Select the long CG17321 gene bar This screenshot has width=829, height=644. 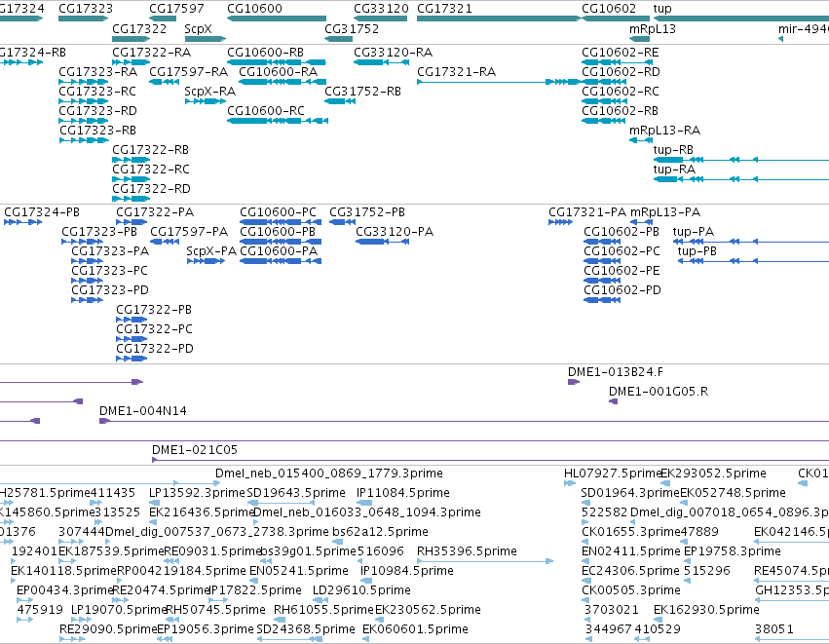pyautogui.click(x=499, y=19)
